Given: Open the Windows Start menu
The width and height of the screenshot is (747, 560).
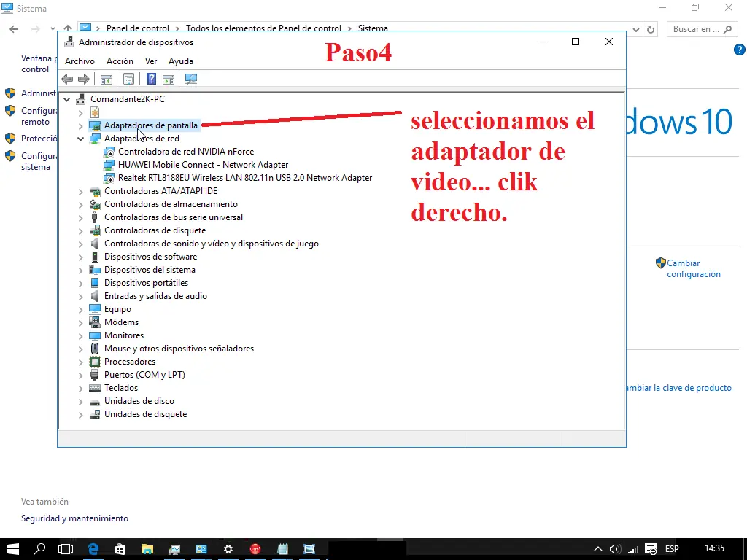Looking at the screenshot, I should click(13, 549).
